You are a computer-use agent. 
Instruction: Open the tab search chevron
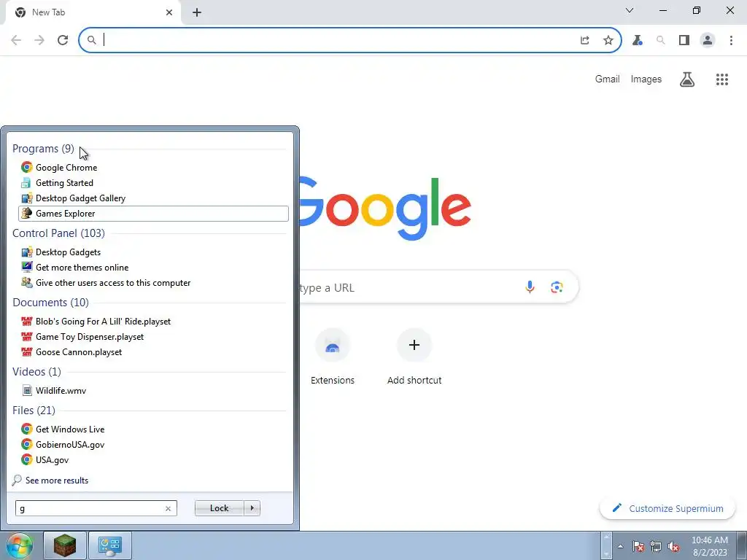(630, 10)
